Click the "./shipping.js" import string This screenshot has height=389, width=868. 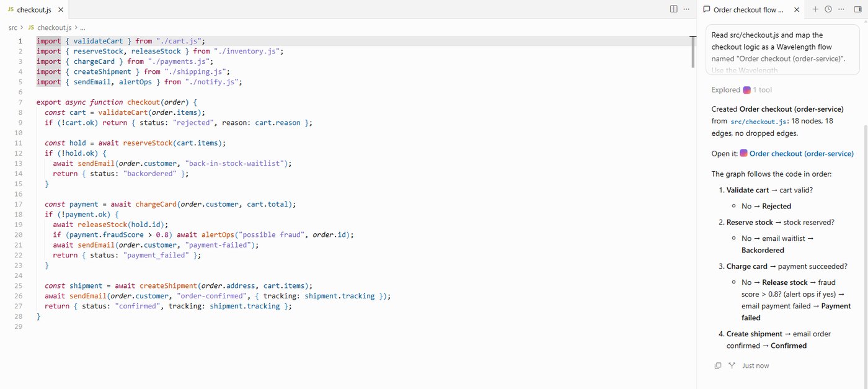195,71
